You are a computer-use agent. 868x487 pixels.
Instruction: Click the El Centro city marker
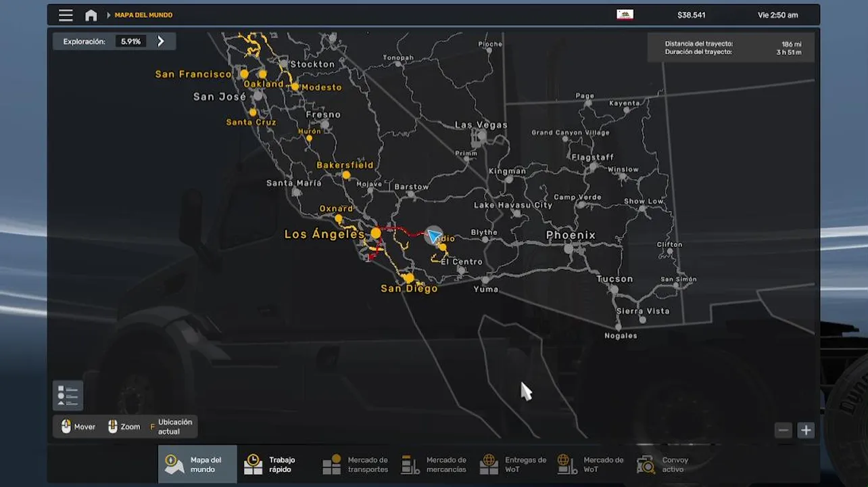coord(461,270)
